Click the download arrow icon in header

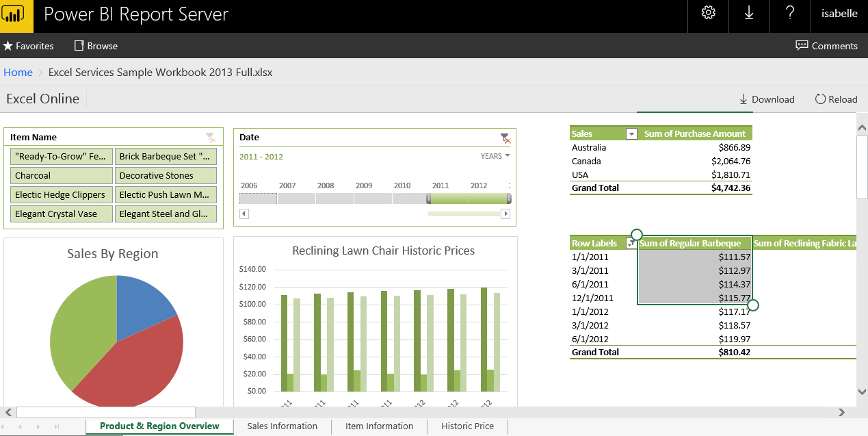(x=749, y=13)
